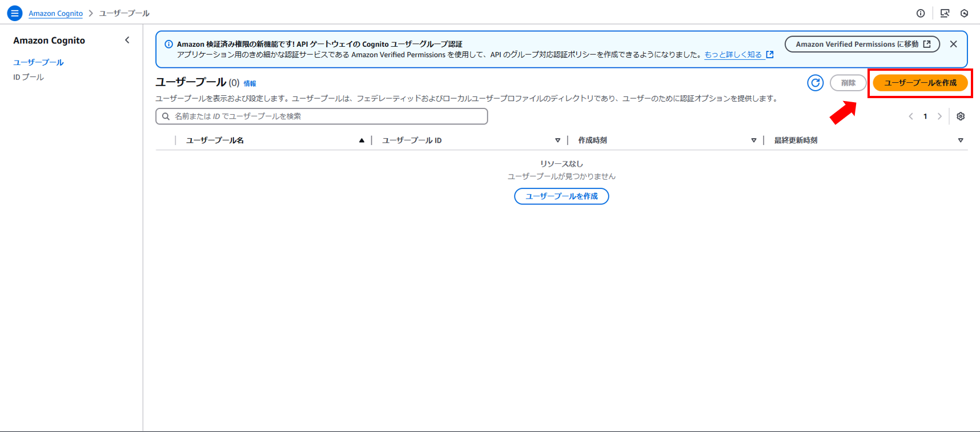This screenshot has width=980, height=432.
Task: Click the 作成時刻 column header text
Action: tap(592, 140)
